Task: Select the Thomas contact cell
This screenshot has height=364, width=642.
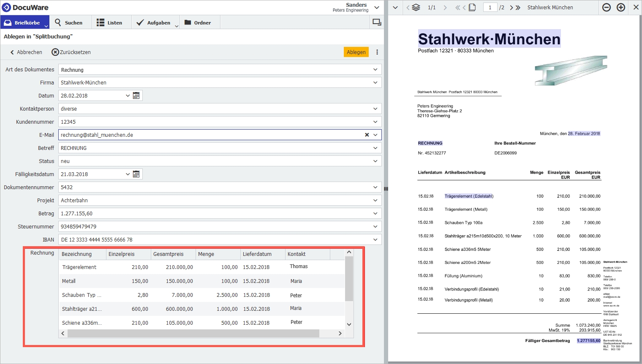Action: click(x=299, y=266)
